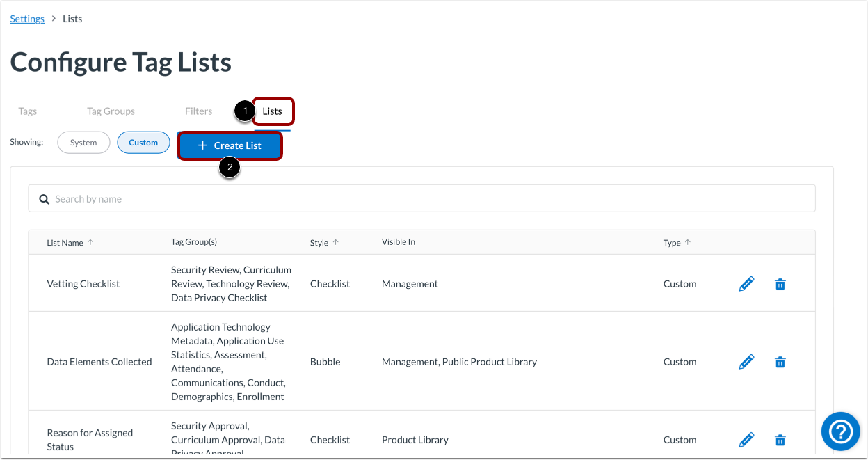
Task: Delete the Vetting Checklist list
Action: (x=780, y=283)
